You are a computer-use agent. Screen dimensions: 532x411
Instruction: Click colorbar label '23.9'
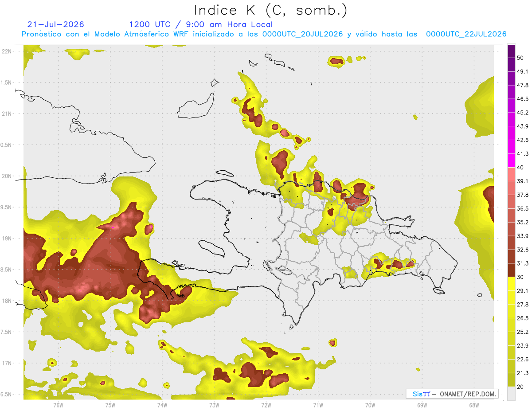click(522, 346)
